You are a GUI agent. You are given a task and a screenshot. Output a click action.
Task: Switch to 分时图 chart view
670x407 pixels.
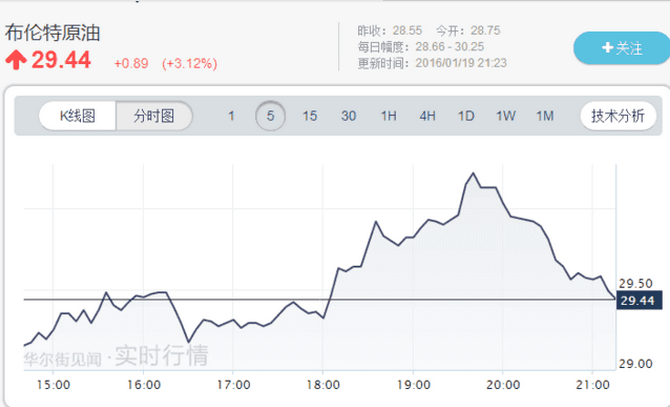(x=154, y=116)
